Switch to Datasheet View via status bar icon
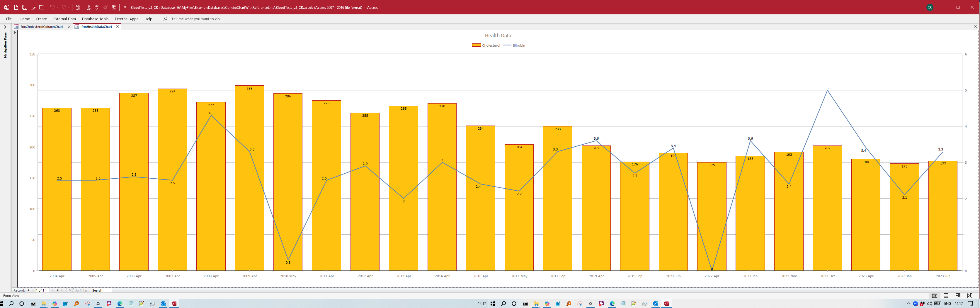980x308 pixels. [x=946, y=296]
